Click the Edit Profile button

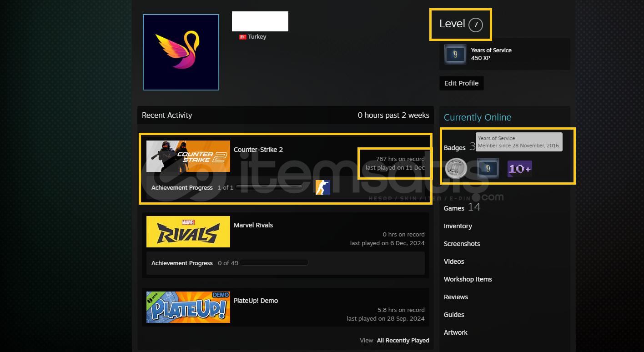click(461, 83)
